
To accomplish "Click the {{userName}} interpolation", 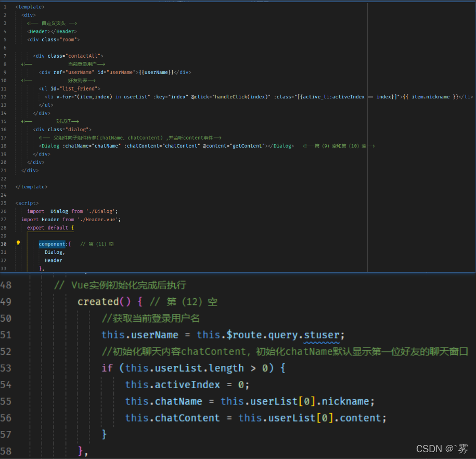I will [x=156, y=72].
